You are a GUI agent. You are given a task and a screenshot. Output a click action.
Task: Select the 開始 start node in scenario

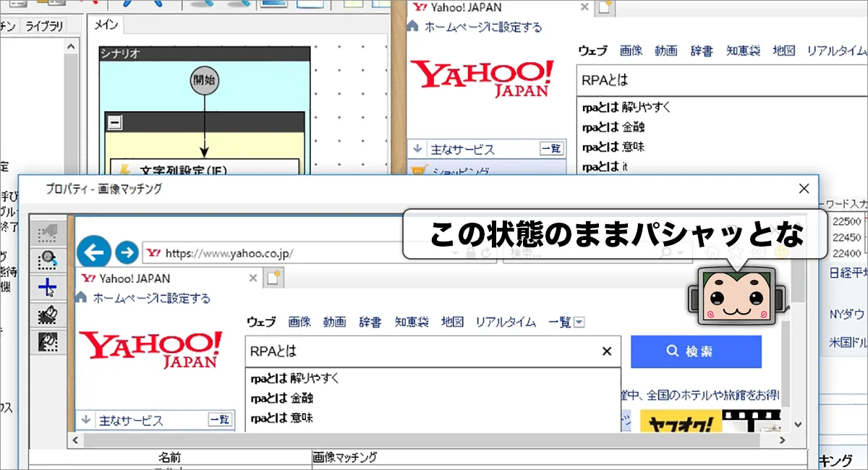(x=205, y=80)
